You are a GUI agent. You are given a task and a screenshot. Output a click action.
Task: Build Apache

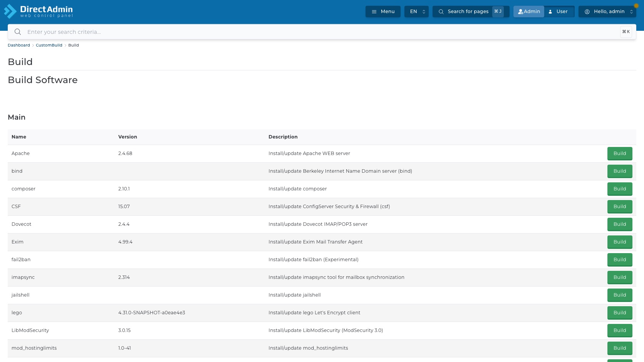(x=620, y=153)
